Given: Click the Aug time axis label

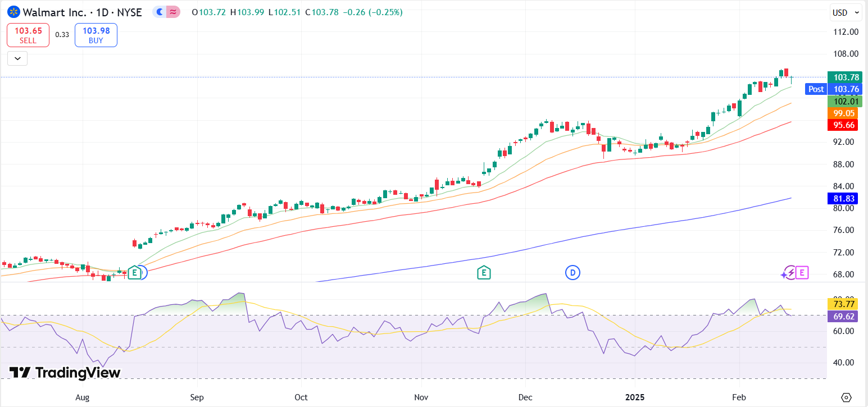Looking at the screenshot, I should click(83, 397).
